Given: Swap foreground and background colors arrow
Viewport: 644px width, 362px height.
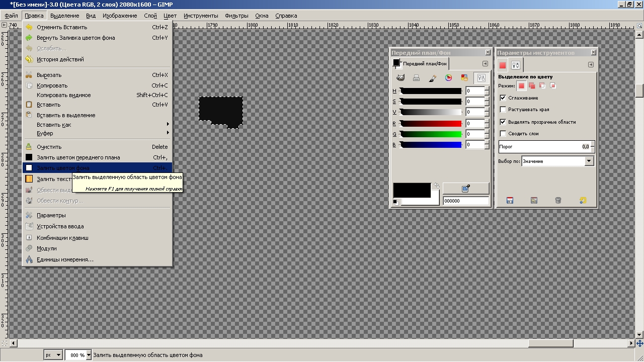Looking at the screenshot, I should point(436,186).
